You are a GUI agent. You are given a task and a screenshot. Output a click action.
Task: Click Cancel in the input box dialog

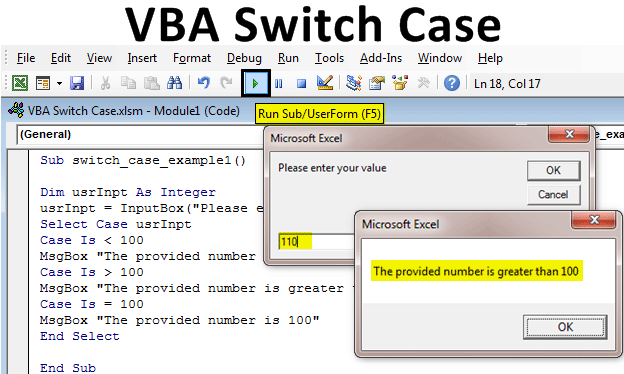(554, 195)
